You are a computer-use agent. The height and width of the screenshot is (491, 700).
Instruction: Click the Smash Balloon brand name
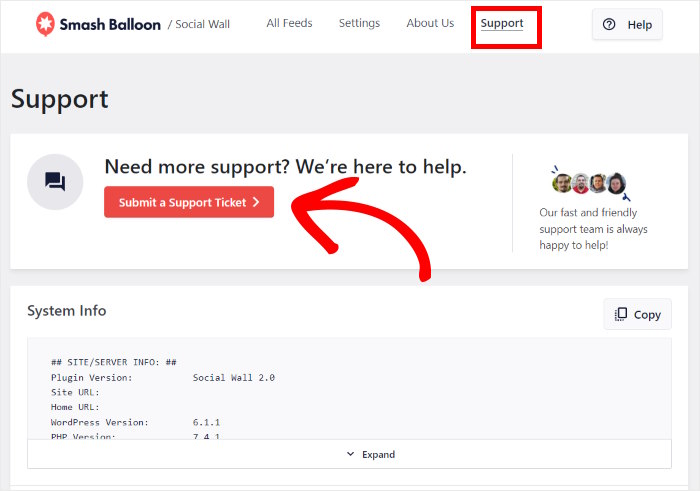pos(110,24)
